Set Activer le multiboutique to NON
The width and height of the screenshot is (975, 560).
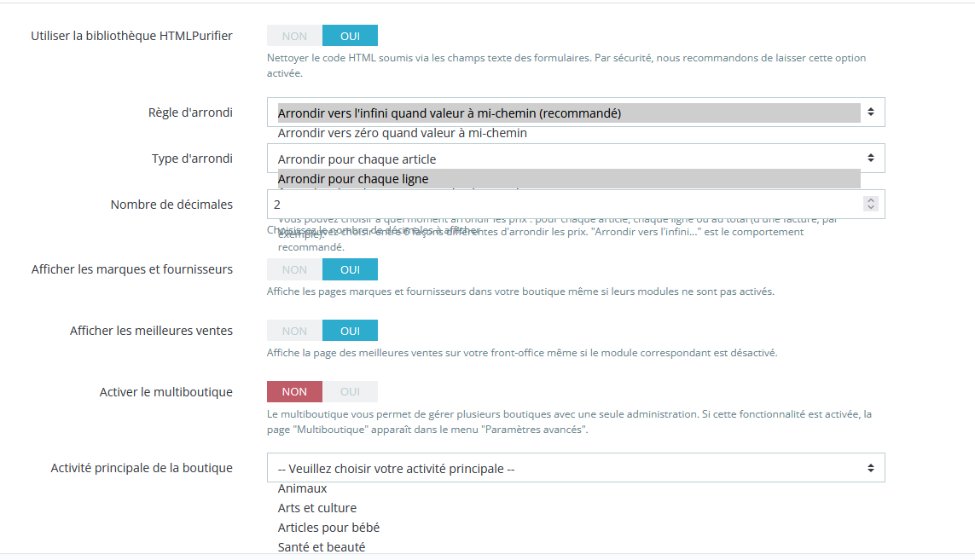[x=294, y=391]
